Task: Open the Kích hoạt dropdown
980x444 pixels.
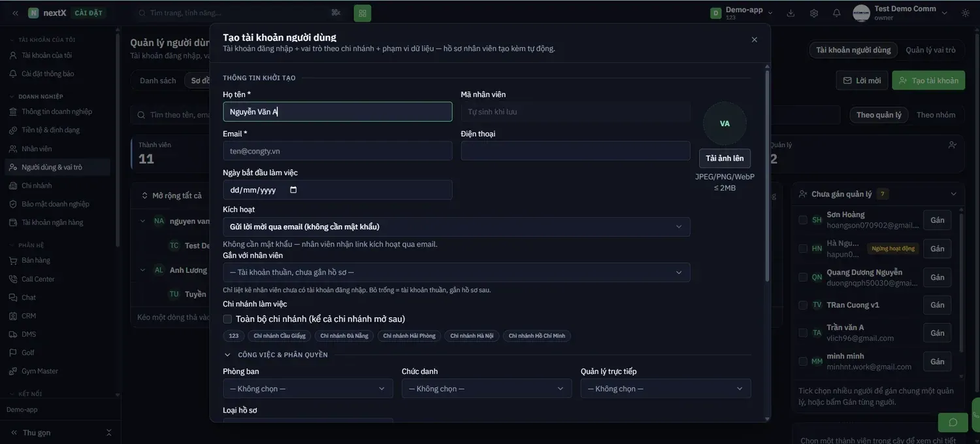Action: [x=456, y=227]
